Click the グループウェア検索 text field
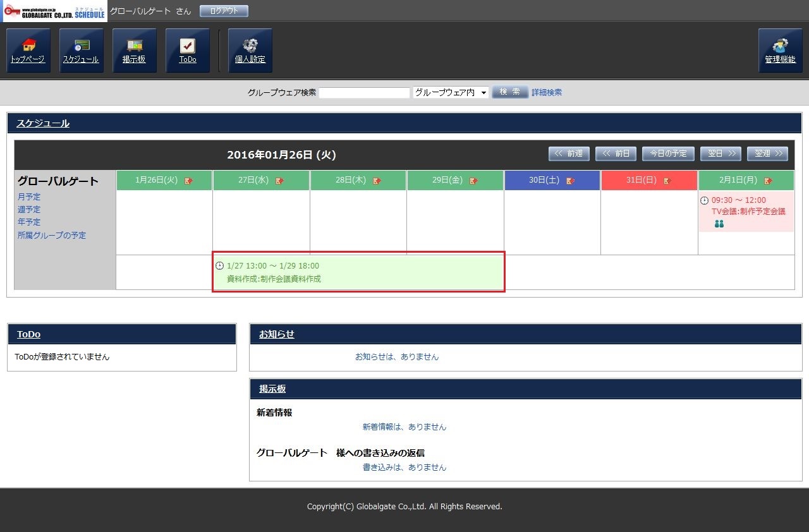Image resolution: width=809 pixels, height=532 pixels. click(x=364, y=93)
